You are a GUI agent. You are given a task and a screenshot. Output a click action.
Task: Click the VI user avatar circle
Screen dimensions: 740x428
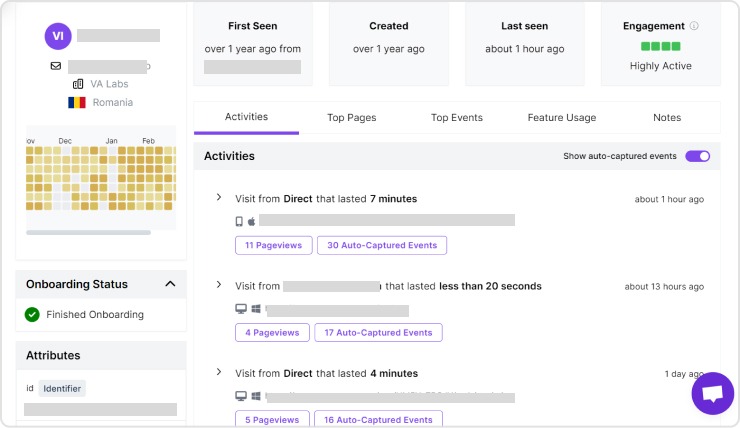[58, 36]
